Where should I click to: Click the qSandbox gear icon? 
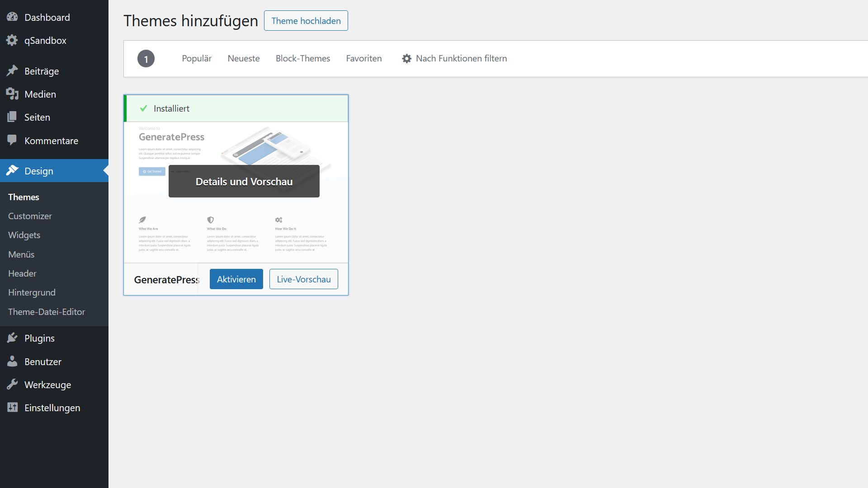tap(12, 40)
